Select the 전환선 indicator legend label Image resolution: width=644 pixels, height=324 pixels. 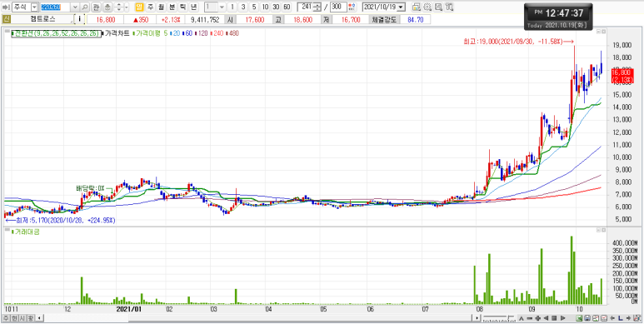(x=57, y=33)
